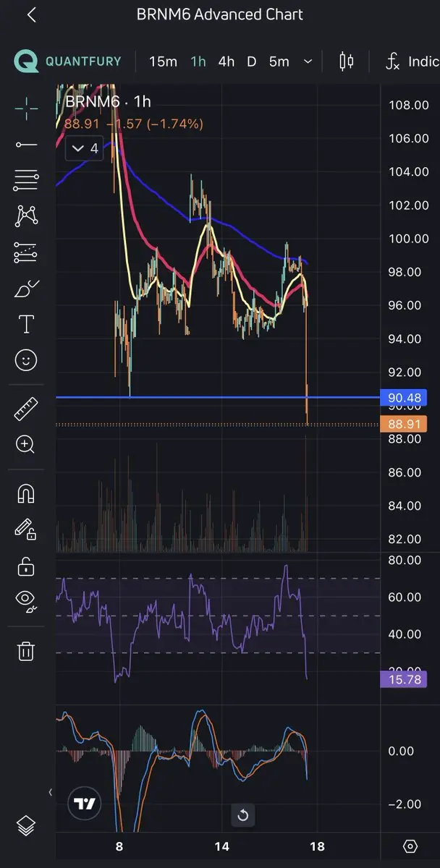Toggle stay in drawing mode
The height and width of the screenshot is (868, 440).
[x=26, y=529]
